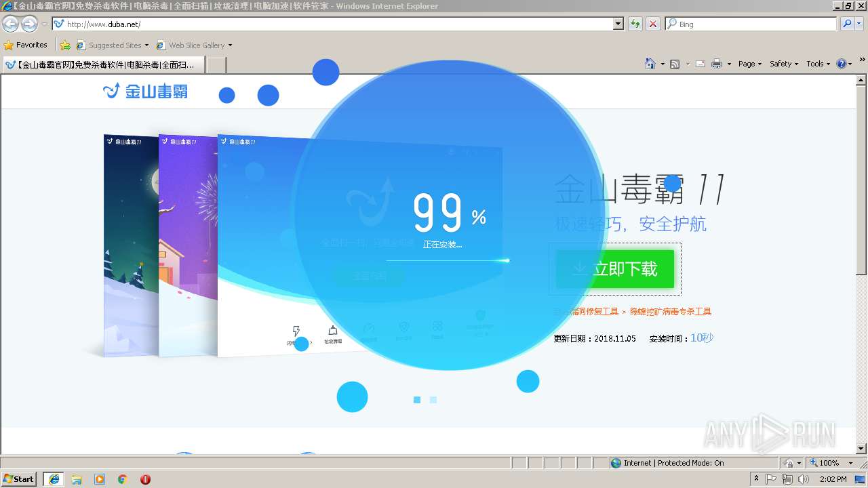The height and width of the screenshot is (488, 868).
Task: Click the dark blue night theme preview
Action: pyautogui.click(x=131, y=245)
